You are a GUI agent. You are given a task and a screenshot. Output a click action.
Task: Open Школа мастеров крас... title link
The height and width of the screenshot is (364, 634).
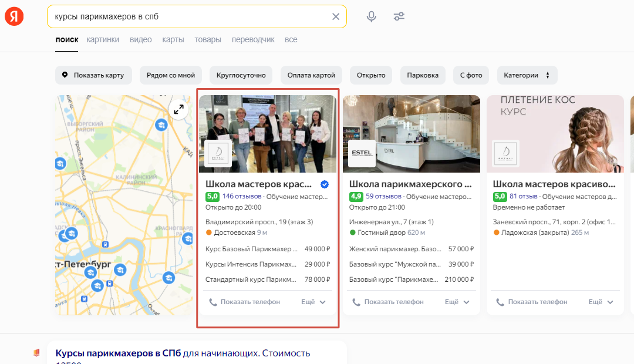[x=258, y=184]
